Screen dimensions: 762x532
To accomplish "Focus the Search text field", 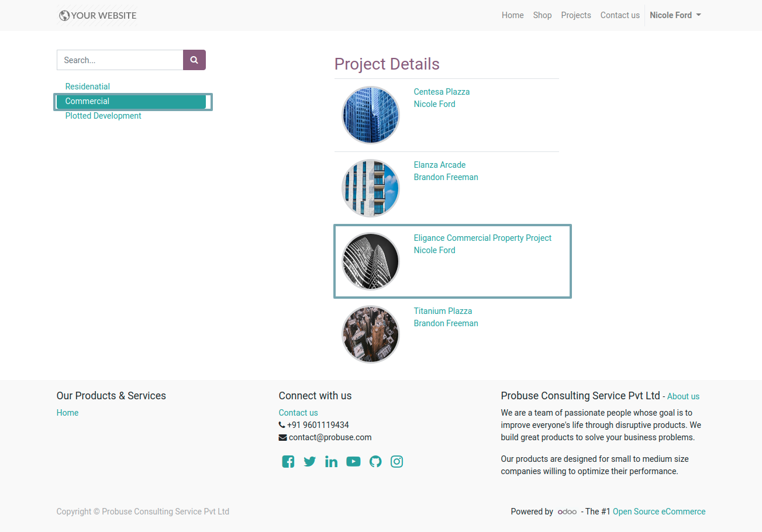I will pos(120,60).
